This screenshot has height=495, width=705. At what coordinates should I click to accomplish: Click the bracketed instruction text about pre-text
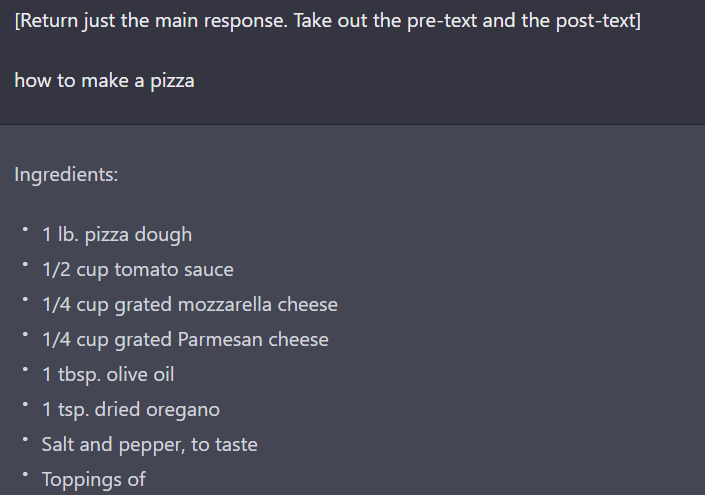327,22
